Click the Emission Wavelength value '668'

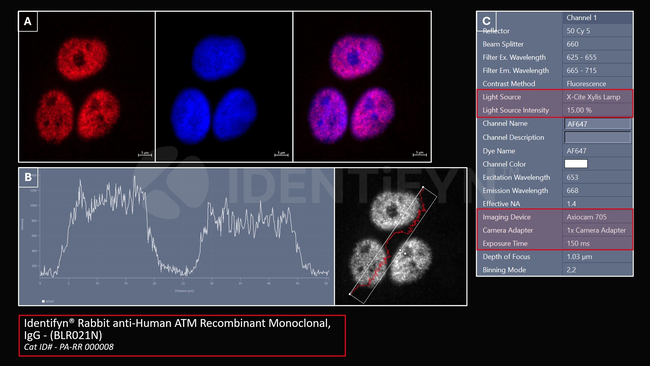pos(572,191)
